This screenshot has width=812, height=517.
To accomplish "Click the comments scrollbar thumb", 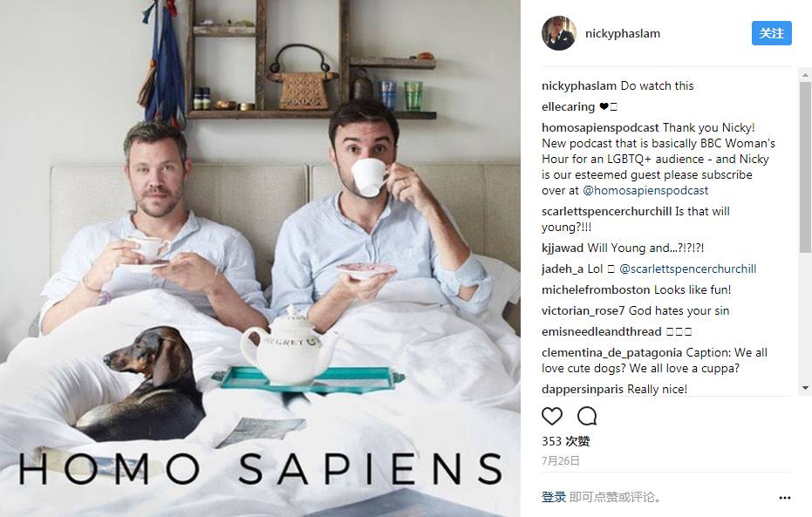I will point(805,167).
